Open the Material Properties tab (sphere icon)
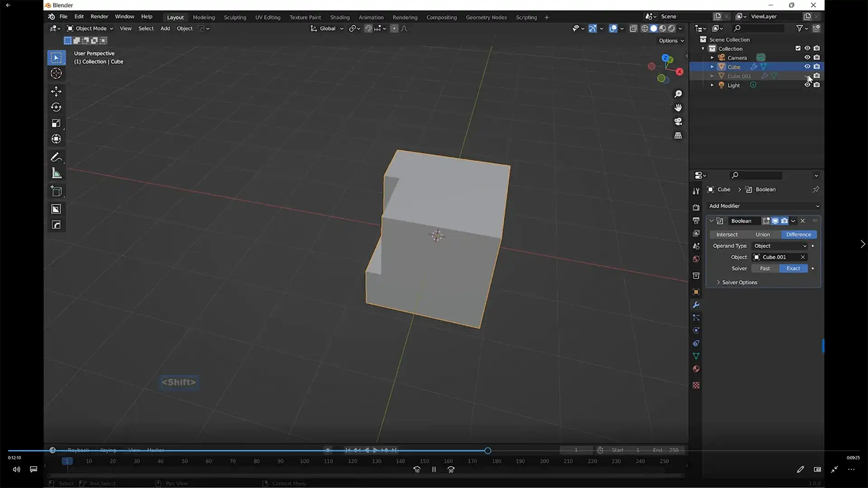 click(x=696, y=369)
